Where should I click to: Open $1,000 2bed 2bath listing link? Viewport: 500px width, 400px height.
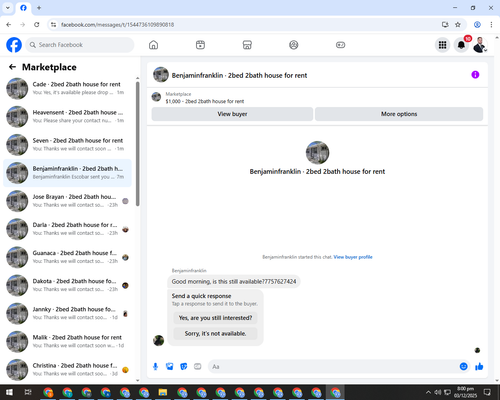[x=205, y=101]
